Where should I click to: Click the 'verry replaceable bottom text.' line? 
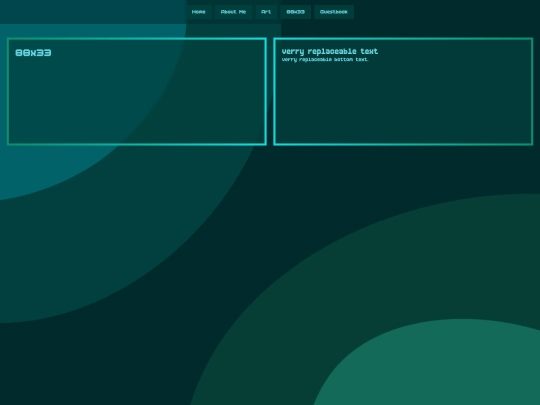[325, 60]
